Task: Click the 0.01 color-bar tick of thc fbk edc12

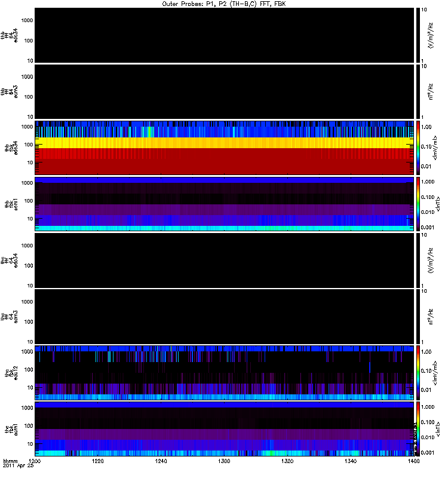Action: (426, 390)
